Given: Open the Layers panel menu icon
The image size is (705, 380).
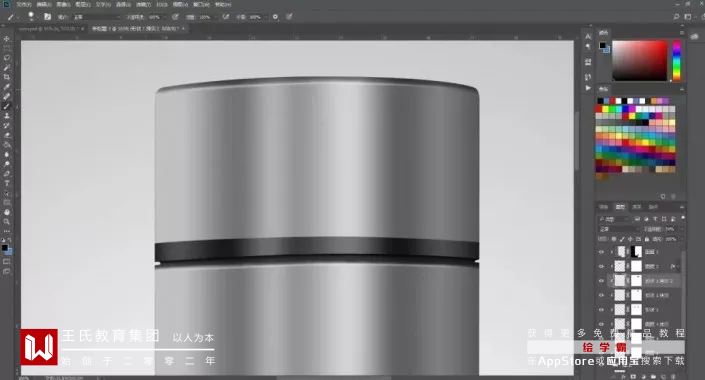Looking at the screenshot, I should [x=682, y=207].
